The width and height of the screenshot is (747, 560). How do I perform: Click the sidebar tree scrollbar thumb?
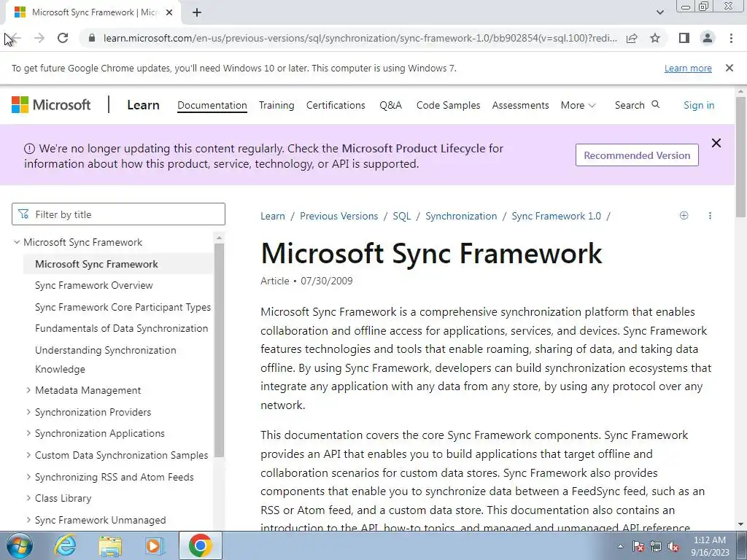[219, 350]
